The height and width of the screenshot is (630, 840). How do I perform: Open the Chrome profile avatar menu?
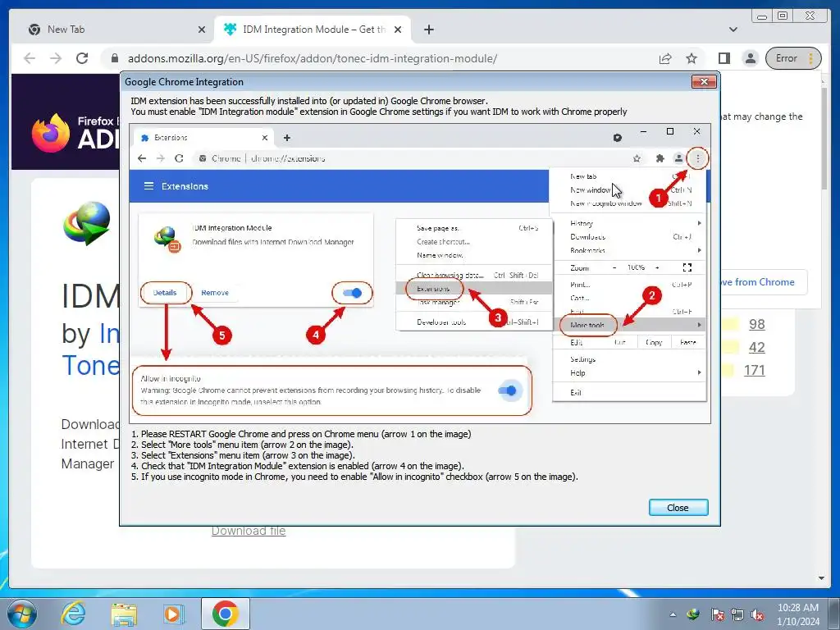(751, 58)
